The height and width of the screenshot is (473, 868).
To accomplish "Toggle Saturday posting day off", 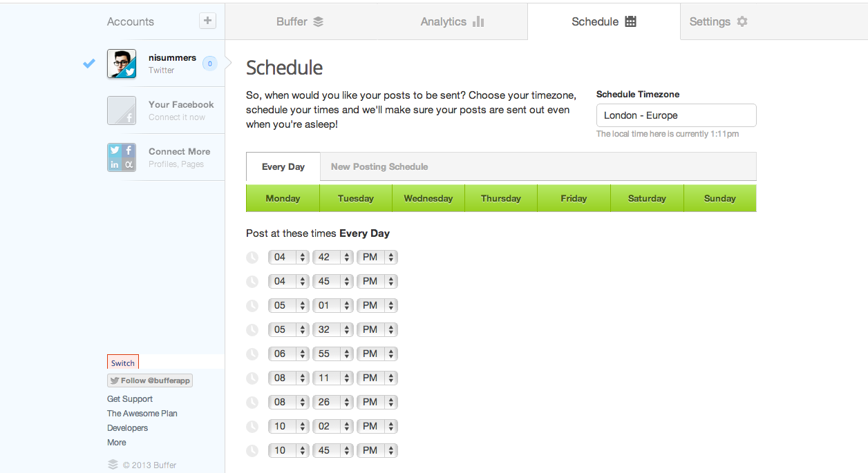I will tap(647, 198).
